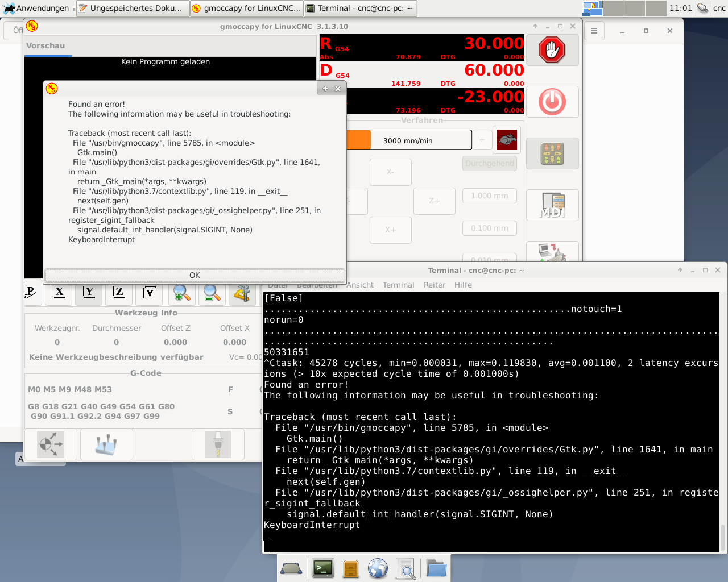Open touch-off workpiece probe icon
This screenshot has height=582, width=728.
point(106,444)
